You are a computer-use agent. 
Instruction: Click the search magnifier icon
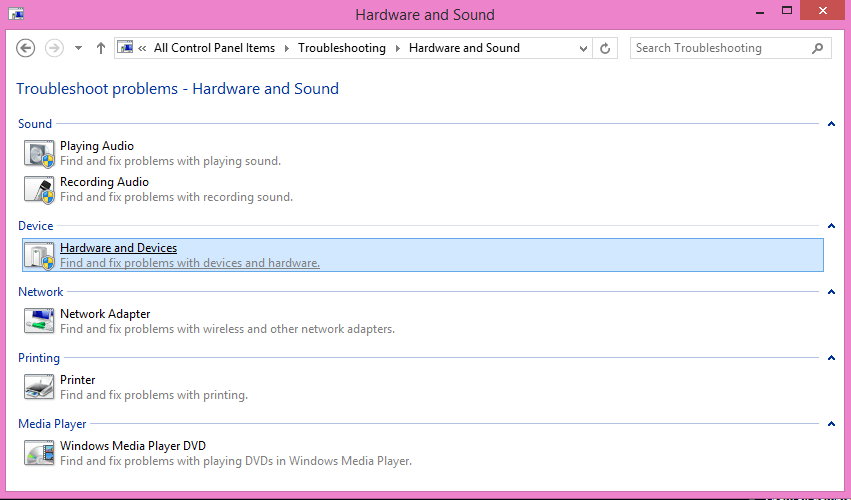[x=817, y=48]
